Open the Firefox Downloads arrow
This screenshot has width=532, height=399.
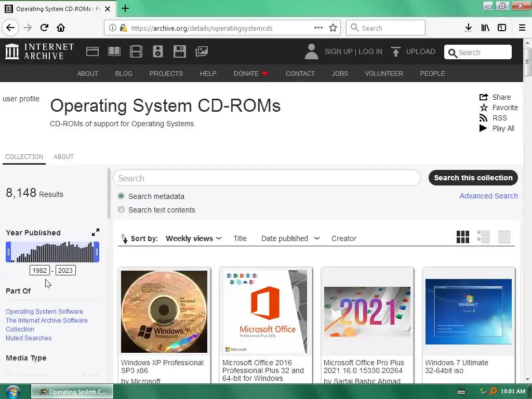tap(469, 28)
